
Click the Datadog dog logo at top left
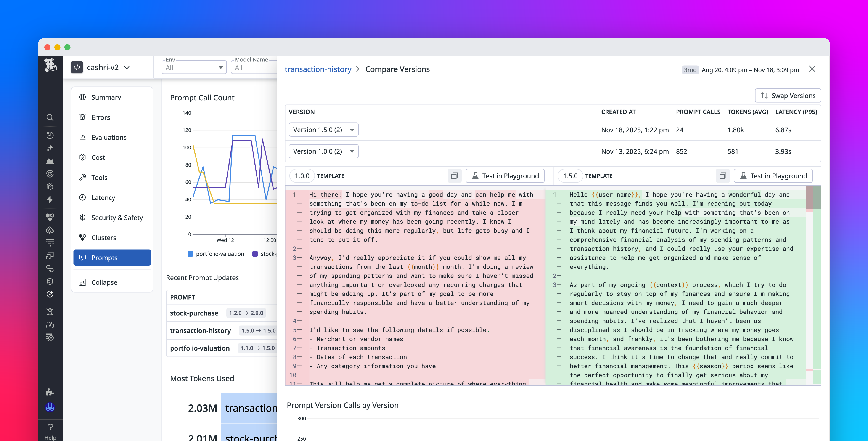(50, 65)
